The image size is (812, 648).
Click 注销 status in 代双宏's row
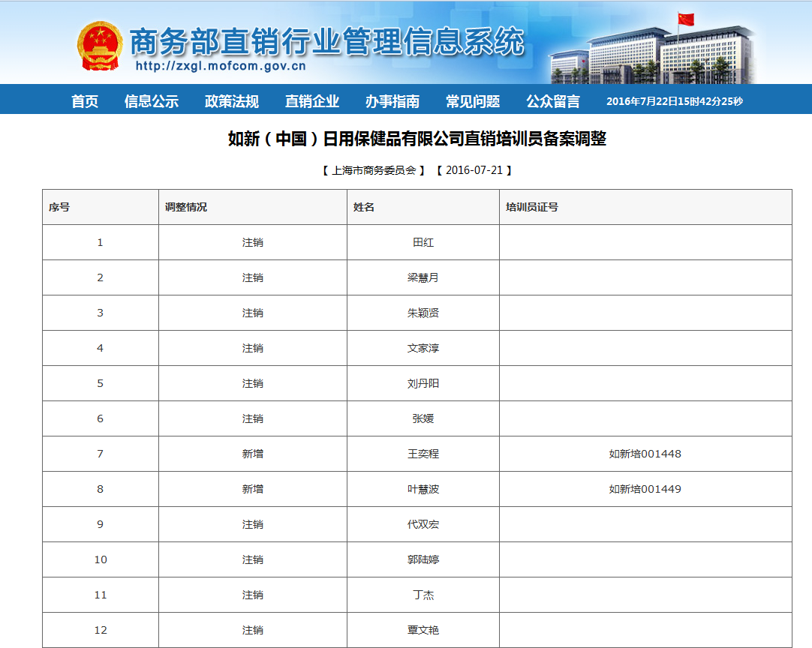click(253, 523)
